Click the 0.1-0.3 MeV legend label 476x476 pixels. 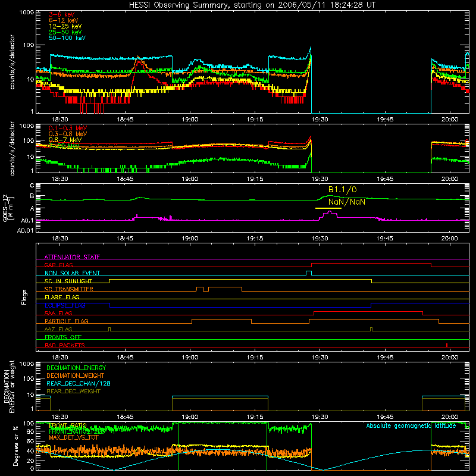(68, 129)
